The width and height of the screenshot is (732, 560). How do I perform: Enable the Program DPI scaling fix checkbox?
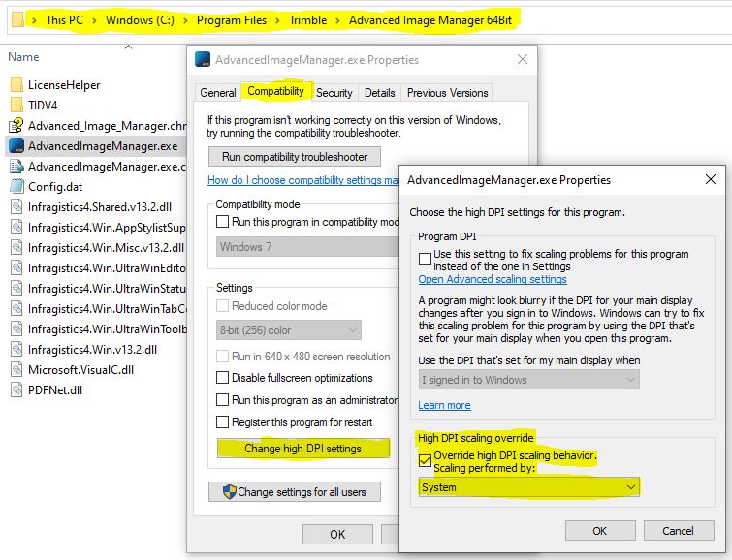point(425,259)
